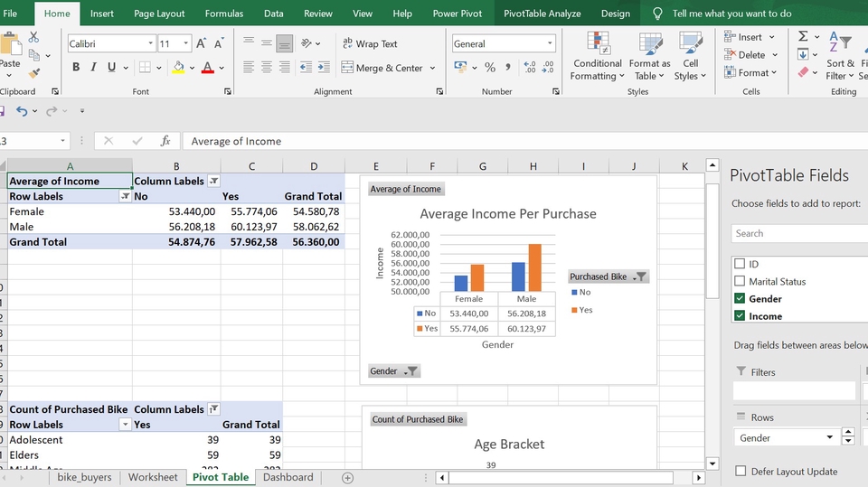Open the Insert ribbon tab
Viewport: 868px width, 487px height.
pyautogui.click(x=102, y=14)
